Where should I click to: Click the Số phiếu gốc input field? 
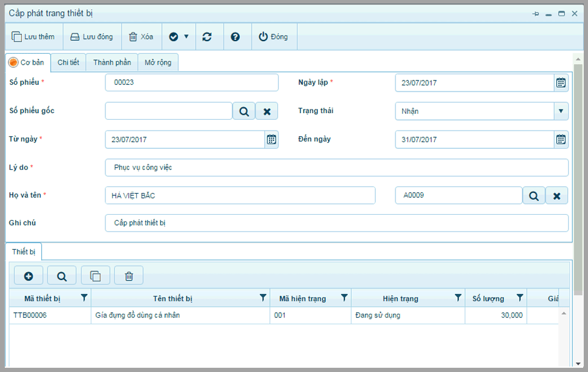[x=169, y=111]
